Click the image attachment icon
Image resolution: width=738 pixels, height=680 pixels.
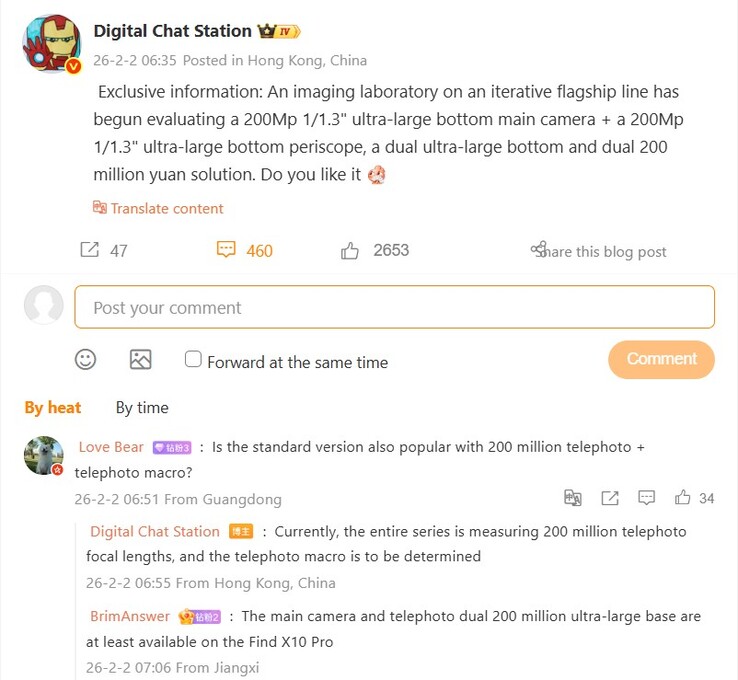(x=140, y=360)
